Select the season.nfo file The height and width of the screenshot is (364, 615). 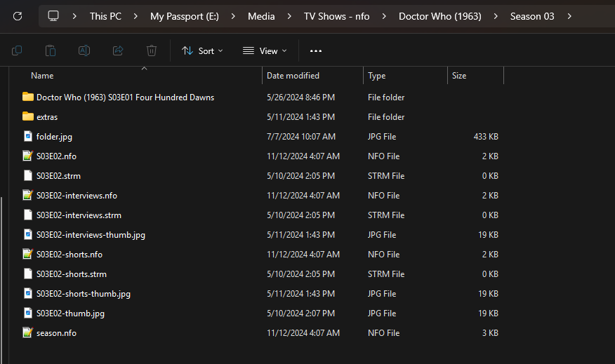[x=56, y=333]
